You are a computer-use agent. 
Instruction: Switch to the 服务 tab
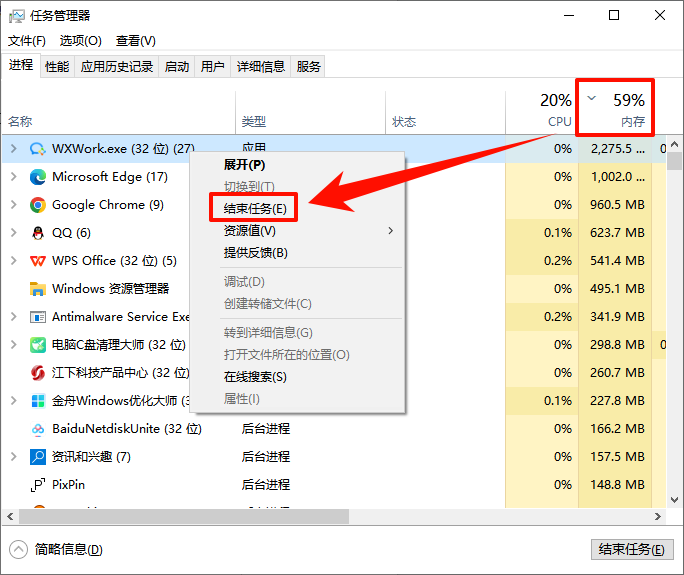point(308,67)
